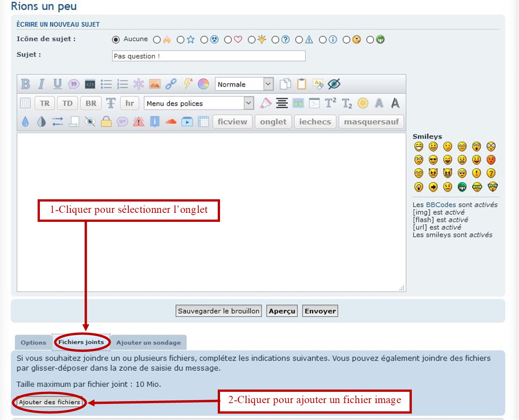This screenshot has width=519, height=420.
Task: Insert a quote block
Action: coord(74,84)
